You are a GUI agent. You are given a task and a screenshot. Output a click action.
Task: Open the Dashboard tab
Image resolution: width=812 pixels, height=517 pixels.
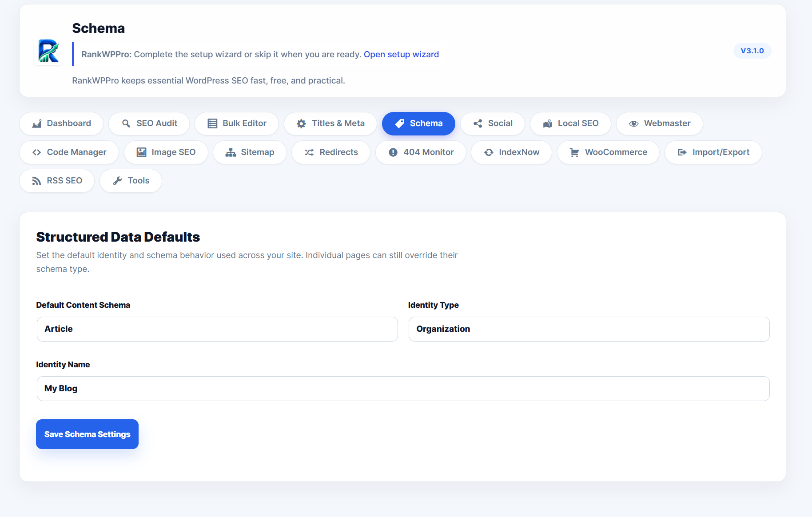61,123
